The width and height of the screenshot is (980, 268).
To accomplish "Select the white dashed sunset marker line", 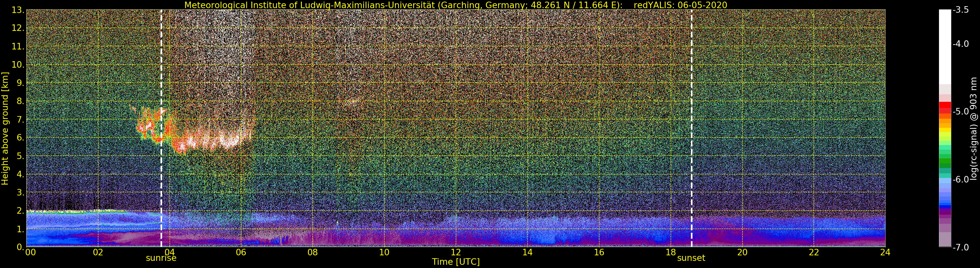I will pos(691,128).
